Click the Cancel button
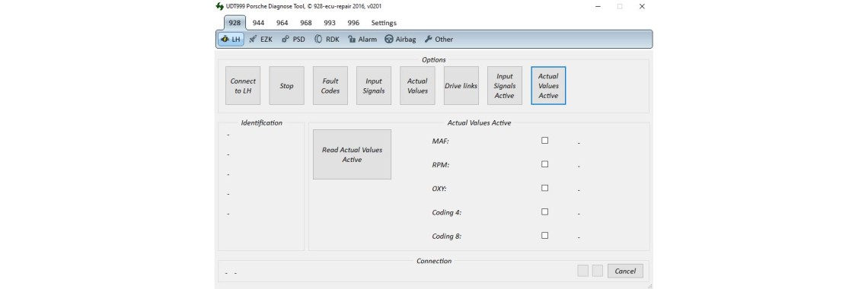The width and height of the screenshot is (868, 289). pos(626,271)
